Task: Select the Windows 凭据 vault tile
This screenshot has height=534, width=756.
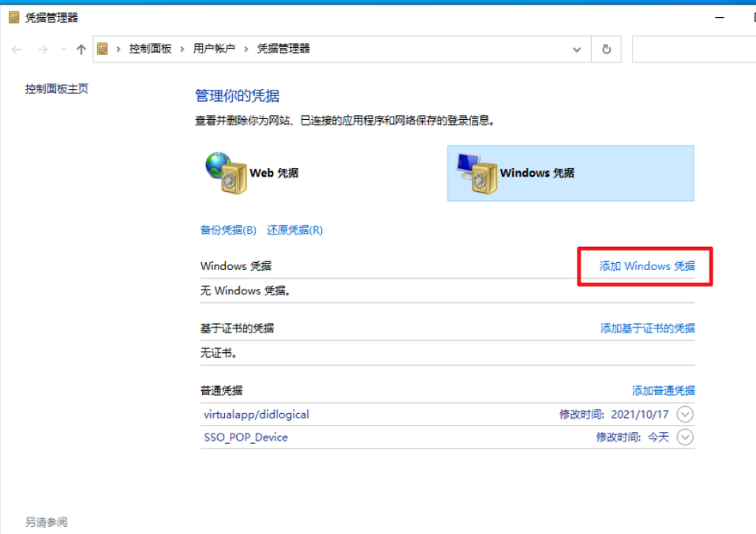Action: tap(570, 173)
